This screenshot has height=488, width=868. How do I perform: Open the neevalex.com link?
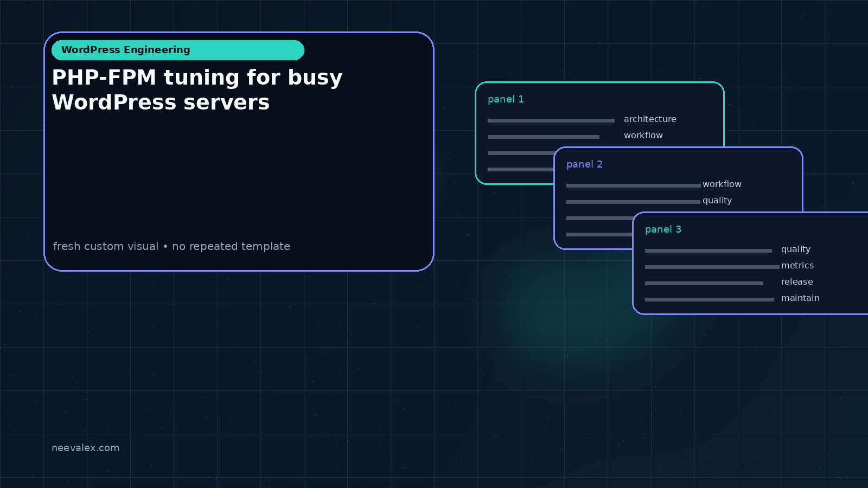click(85, 448)
